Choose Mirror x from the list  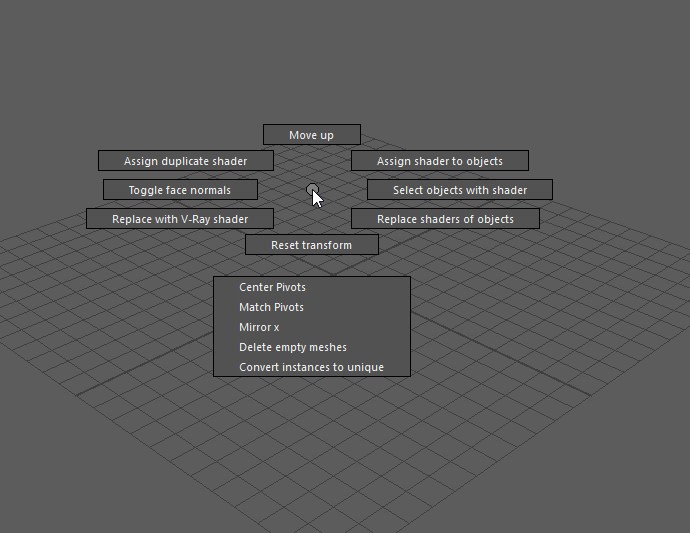point(312,327)
